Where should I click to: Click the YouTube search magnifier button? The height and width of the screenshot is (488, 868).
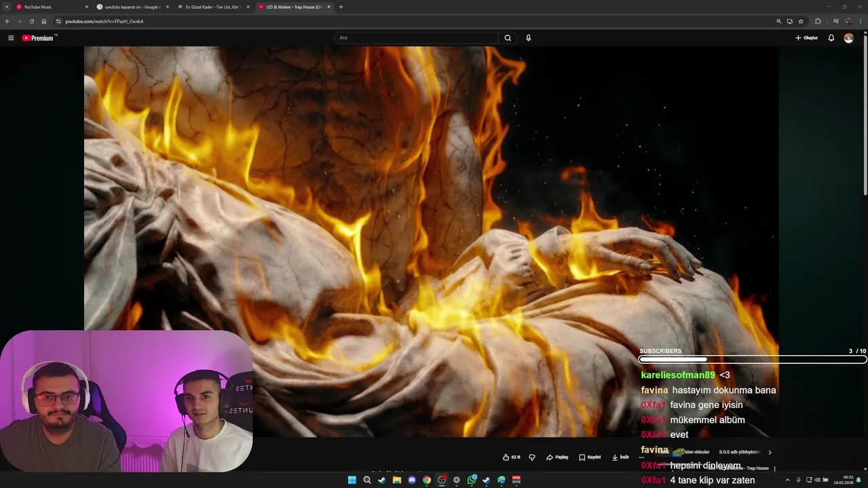tap(507, 38)
